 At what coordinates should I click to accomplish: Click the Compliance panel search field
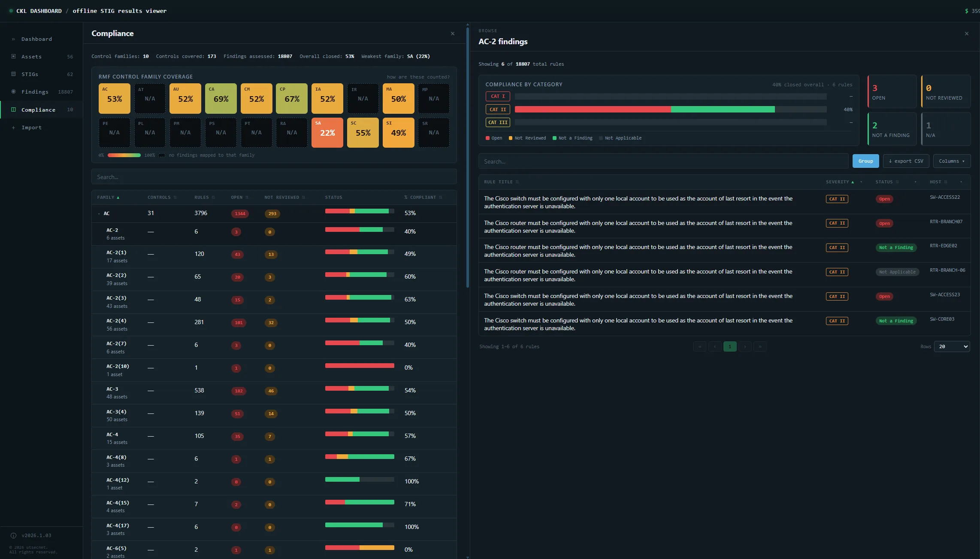coord(274,177)
